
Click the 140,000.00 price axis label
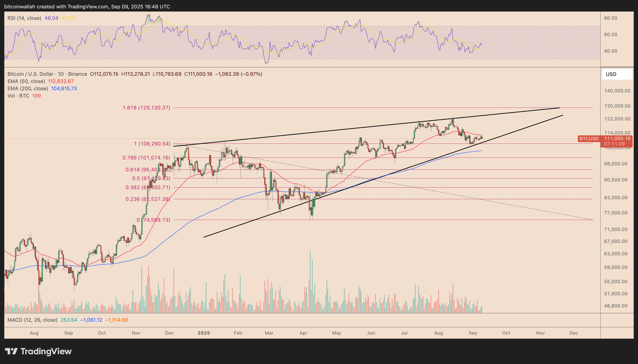pyautogui.click(x=617, y=91)
